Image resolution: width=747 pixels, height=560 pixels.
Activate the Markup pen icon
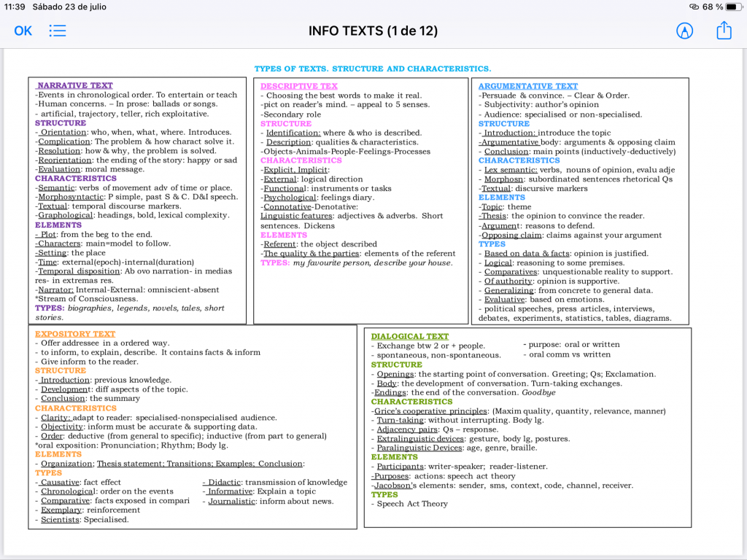(684, 31)
